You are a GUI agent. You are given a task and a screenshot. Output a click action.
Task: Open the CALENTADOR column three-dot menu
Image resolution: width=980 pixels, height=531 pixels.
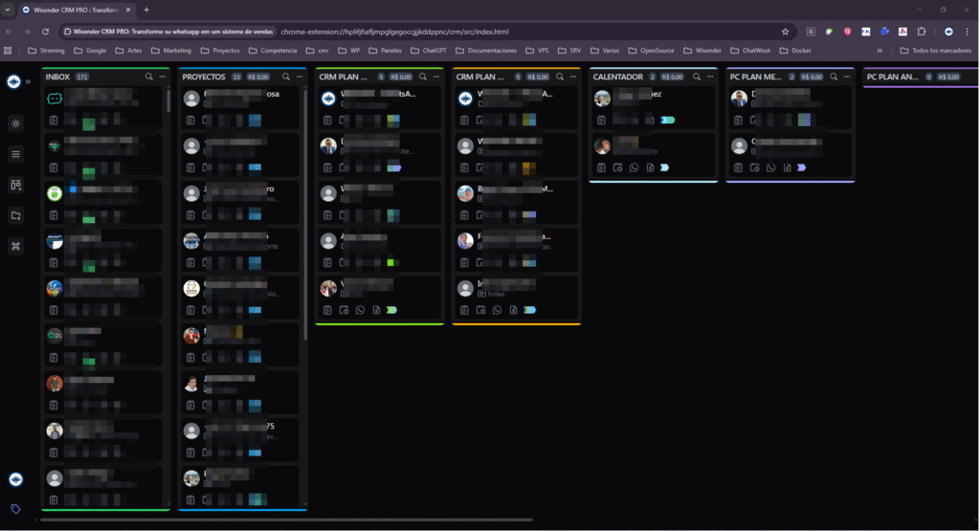click(x=710, y=77)
